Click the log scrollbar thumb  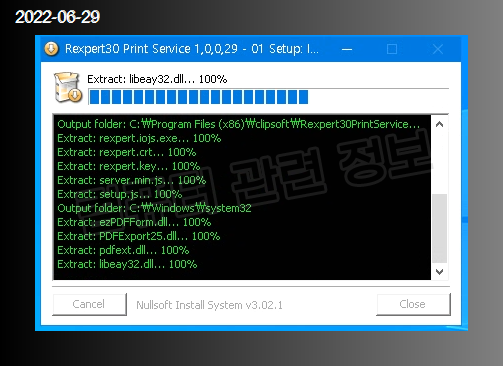click(440, 228)
